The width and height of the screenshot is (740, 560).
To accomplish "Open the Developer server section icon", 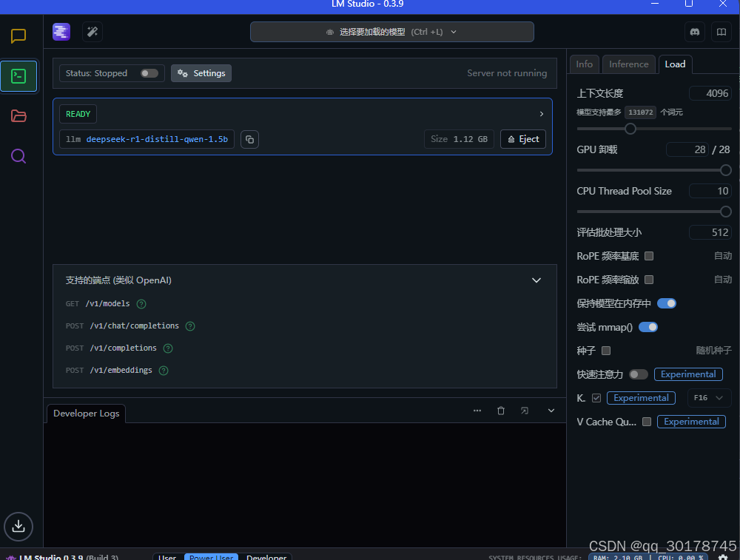I will click(18, 76).
